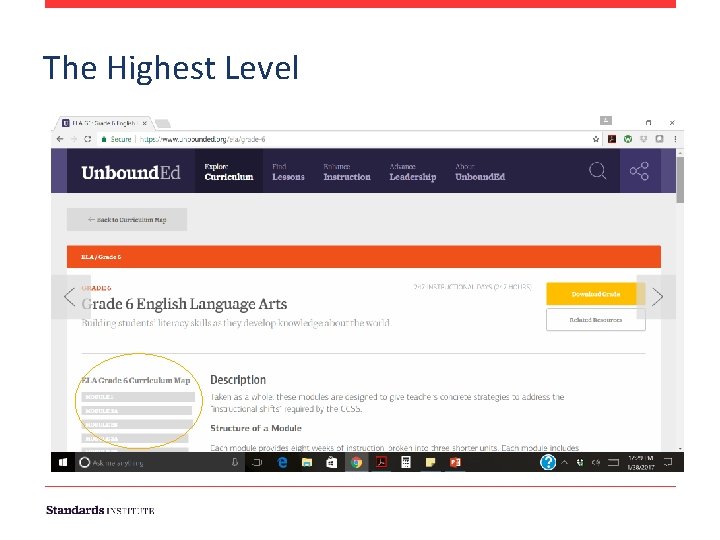Show hidden system tray icons
Viewport: 720px width, 540px height.
[x=565, y=462]
